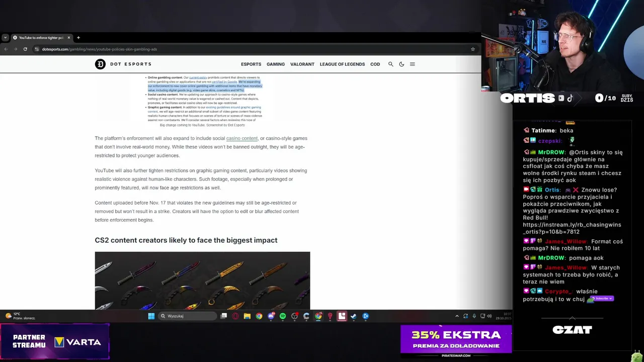Image resolution: width=644 pixels, height=362 pixels.
Task: Open the COD nav section
Action: coord(375,64)
